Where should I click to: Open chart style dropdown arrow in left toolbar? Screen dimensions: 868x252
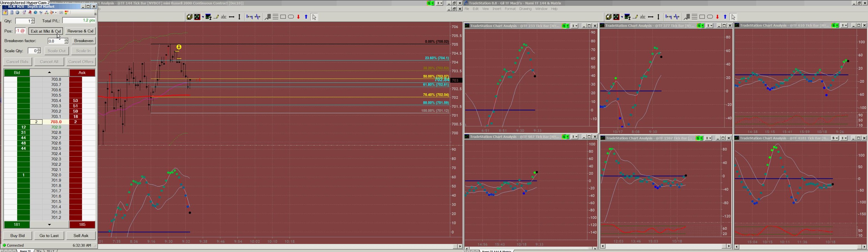[203, 17]
